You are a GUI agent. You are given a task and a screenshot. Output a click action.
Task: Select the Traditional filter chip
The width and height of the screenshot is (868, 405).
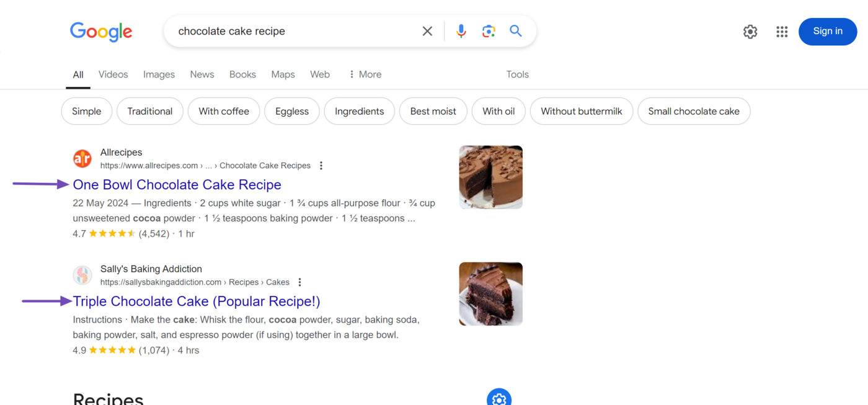click(150, 111)
